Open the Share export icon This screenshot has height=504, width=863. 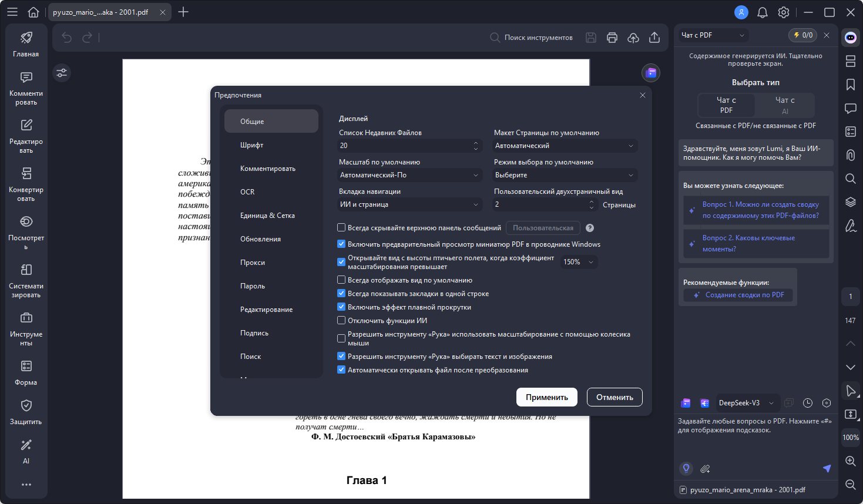pos(654,38)
